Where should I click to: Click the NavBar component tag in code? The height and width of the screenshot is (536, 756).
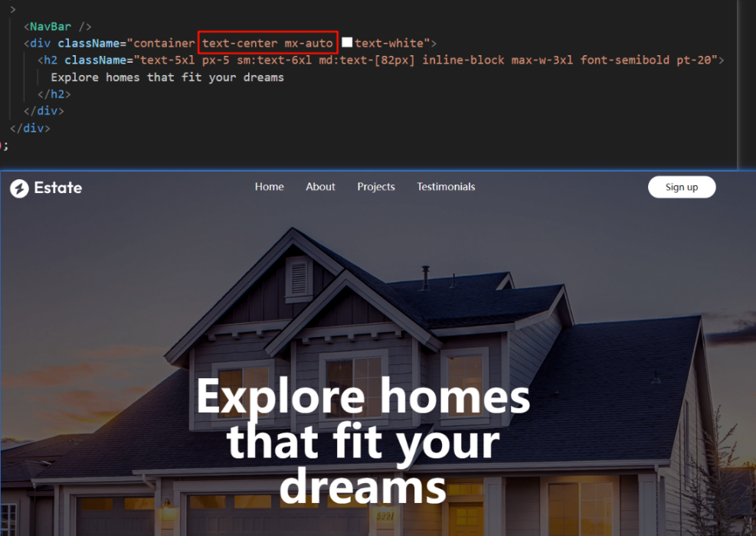(x=50, y=27)
